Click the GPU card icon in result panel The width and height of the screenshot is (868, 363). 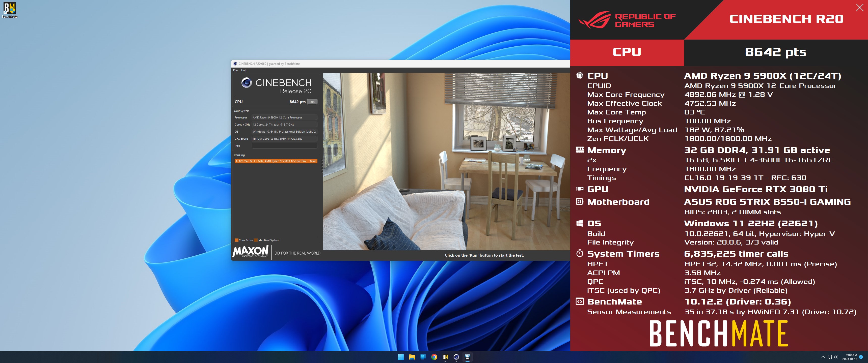[x=580, y=189]
